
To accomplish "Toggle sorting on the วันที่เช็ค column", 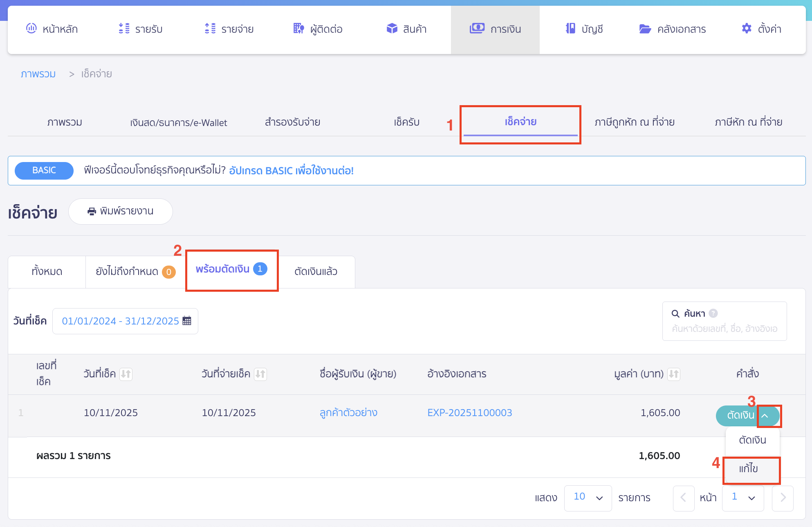I will pos(127,374).
